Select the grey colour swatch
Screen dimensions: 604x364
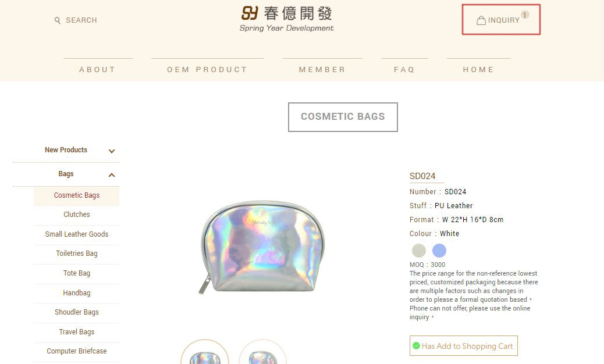[x=419, y=251]
